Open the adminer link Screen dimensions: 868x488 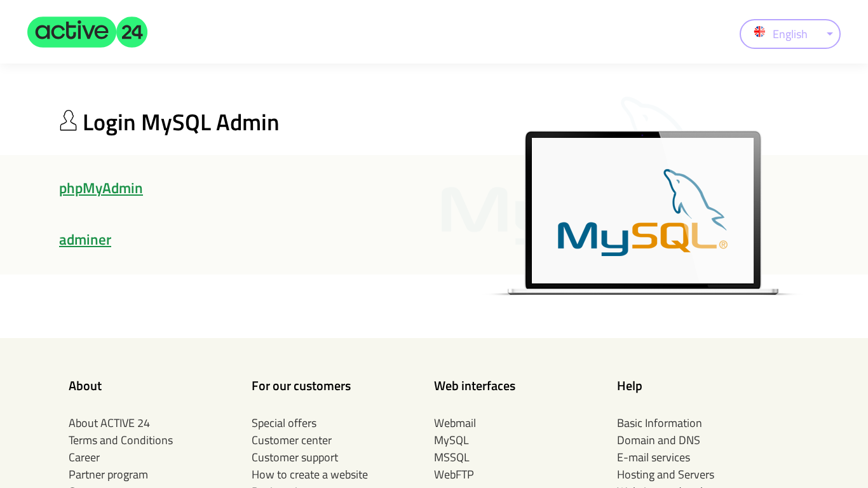point(85,240)
